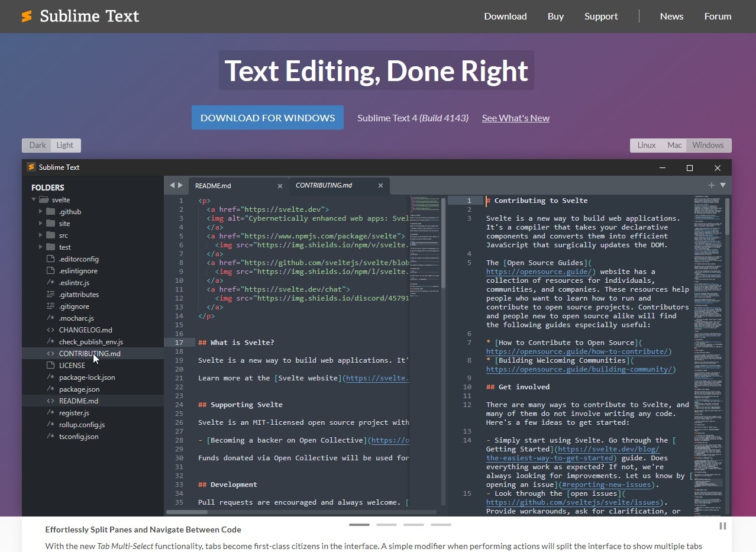
Task: Click the Download for Windows button
Action: (x=267, y=118)
